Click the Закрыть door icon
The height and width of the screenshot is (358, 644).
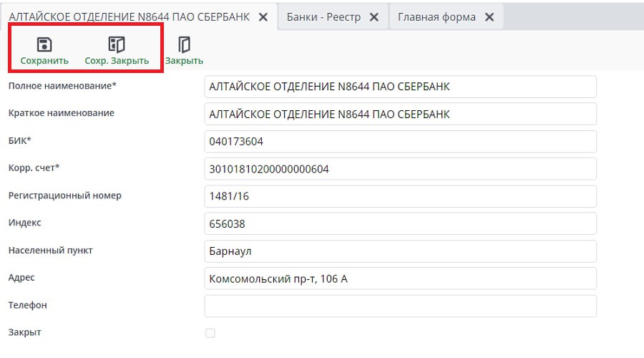[x=184, y=45]
